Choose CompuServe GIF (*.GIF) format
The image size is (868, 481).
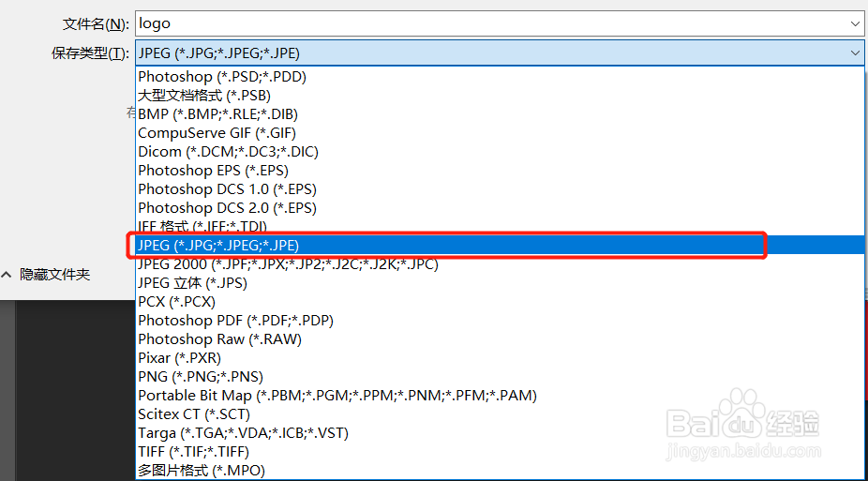click(x=500, y=133)
